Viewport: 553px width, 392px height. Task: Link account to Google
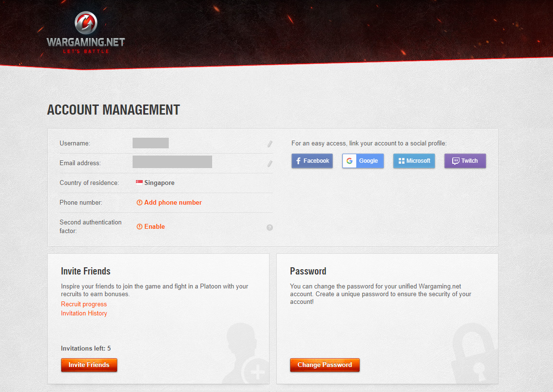click(363, 160)
